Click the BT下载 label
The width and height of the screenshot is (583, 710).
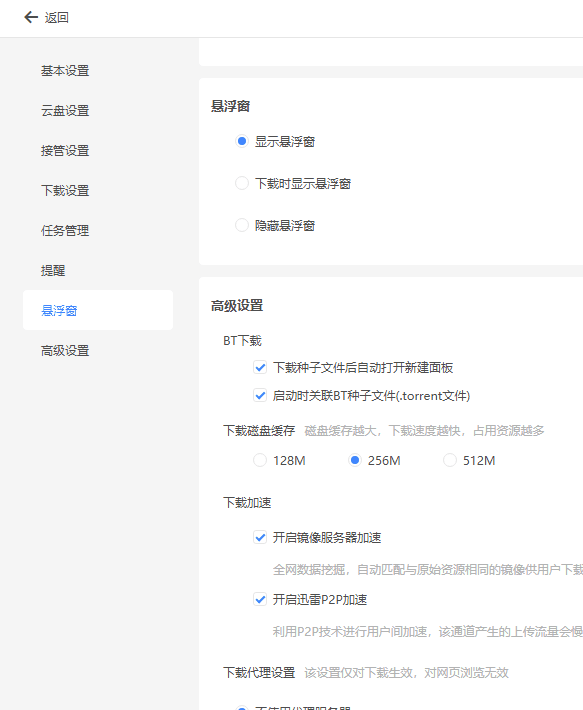(242, 341)
